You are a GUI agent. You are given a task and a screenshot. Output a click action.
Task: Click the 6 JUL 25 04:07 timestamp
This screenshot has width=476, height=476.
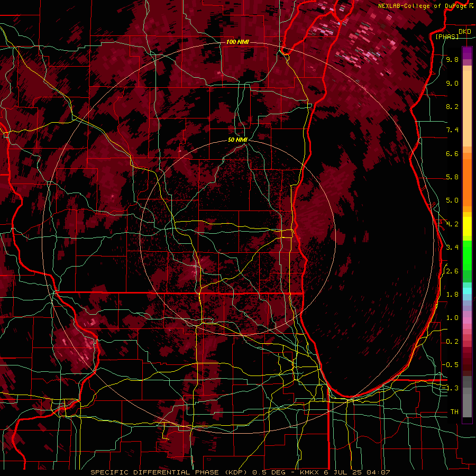tap(356, 472)
